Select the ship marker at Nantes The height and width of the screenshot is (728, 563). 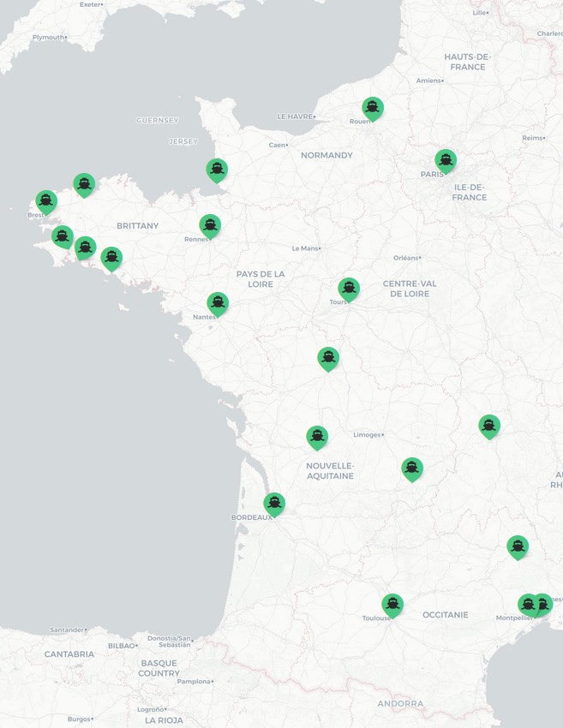point(218,303)
